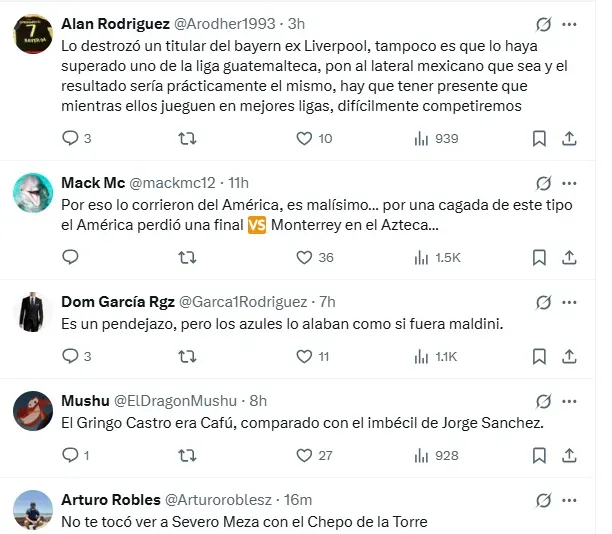Bookmark Mushu's tweet
612x534 pixels.
pyautogui.click(x=539, y=455)
